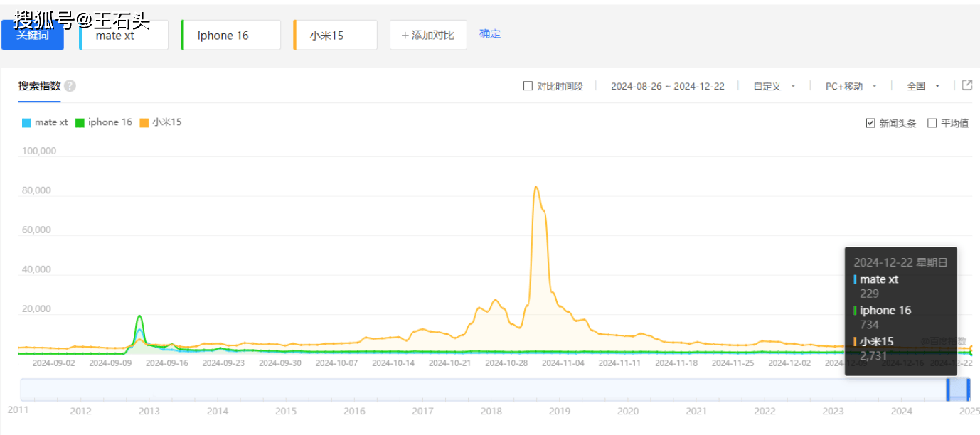Click the 添加对比 add-comparison button

pos(428,35)
